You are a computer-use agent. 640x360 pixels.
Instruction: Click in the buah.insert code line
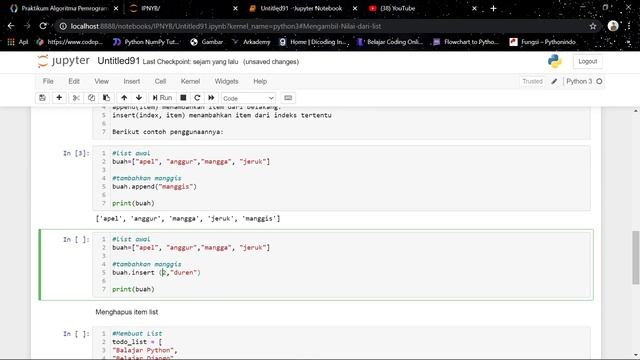[156, 273]
